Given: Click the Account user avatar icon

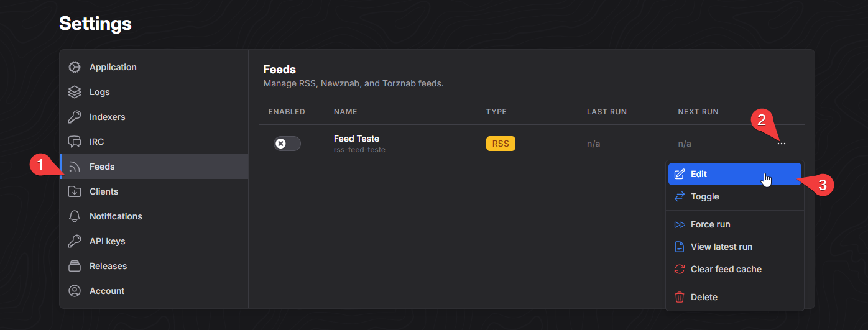Looking at the screenshot, I should pyautogui.click(x=75, y=291).
